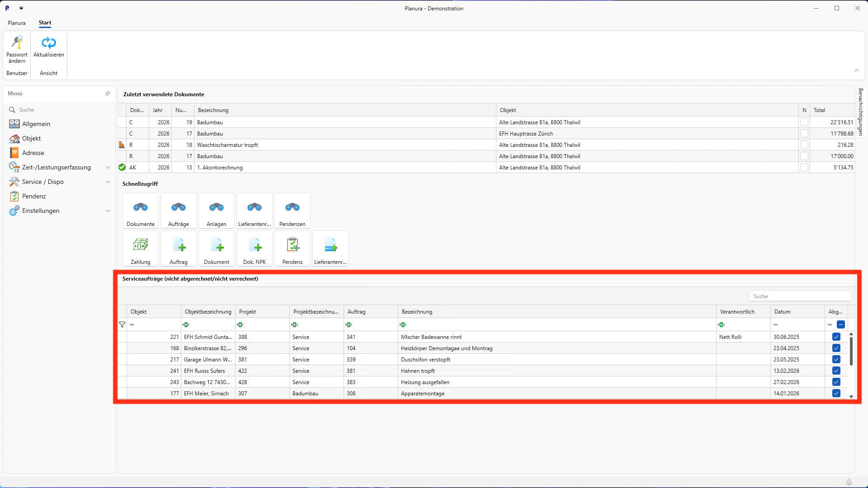Open Pendenz from the sidebar

point(33,196)
